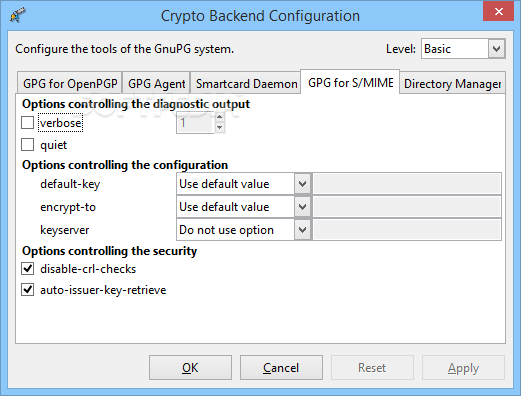Click the default-key value text field
Image resolution: width=521 pixels, height=396 pixels.
click(x=407, y=184)
